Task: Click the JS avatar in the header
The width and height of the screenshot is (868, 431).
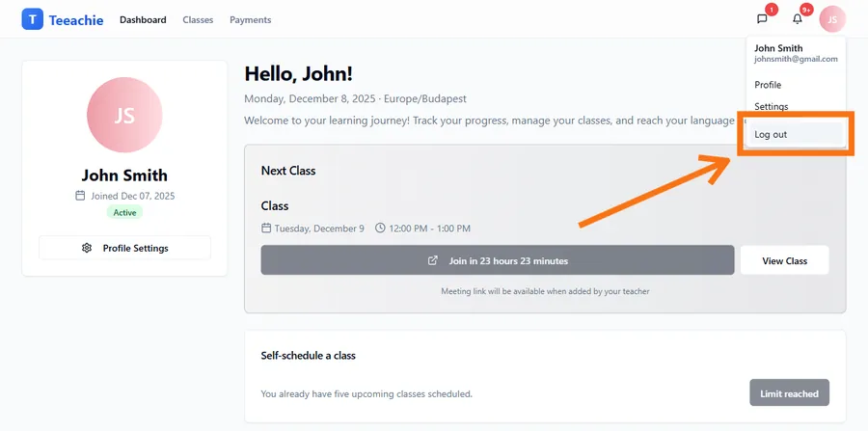Action: [831, 19]
